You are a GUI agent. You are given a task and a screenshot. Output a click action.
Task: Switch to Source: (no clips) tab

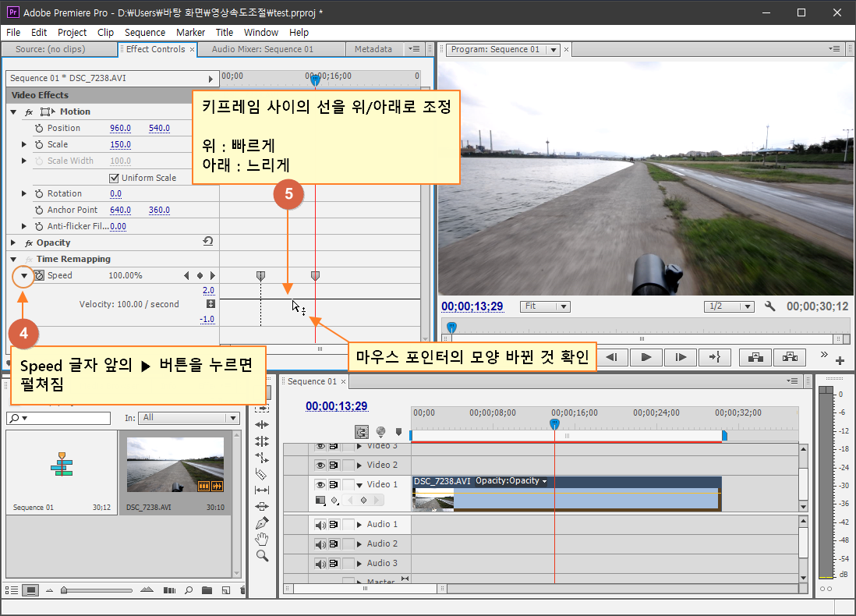click(x=50, y=49)
